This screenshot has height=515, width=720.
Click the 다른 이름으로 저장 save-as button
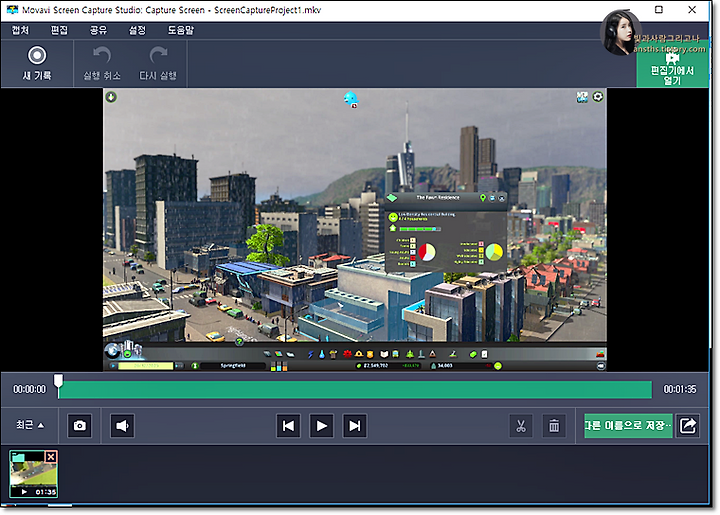point(628,425)
